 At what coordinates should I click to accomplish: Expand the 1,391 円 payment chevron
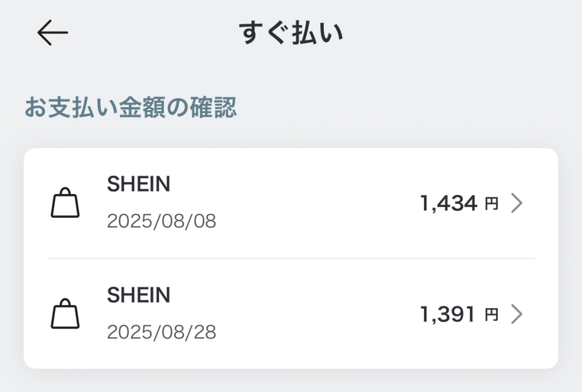[517, 315]
